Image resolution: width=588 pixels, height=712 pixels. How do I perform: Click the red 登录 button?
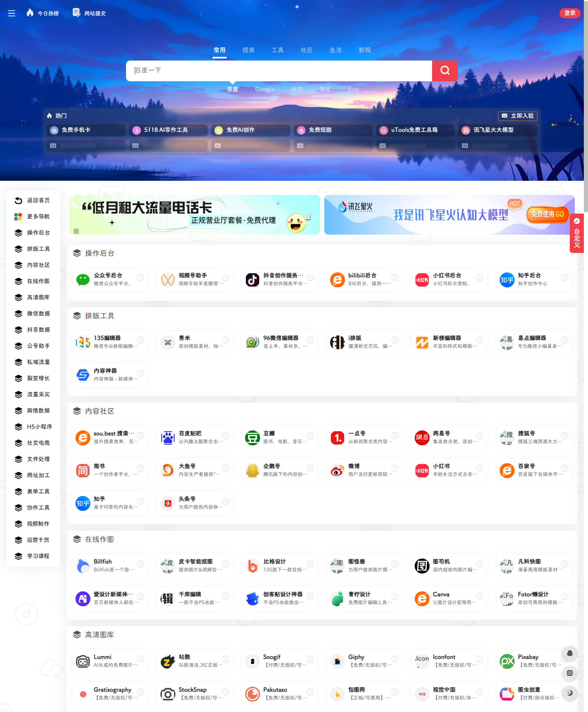570,13
